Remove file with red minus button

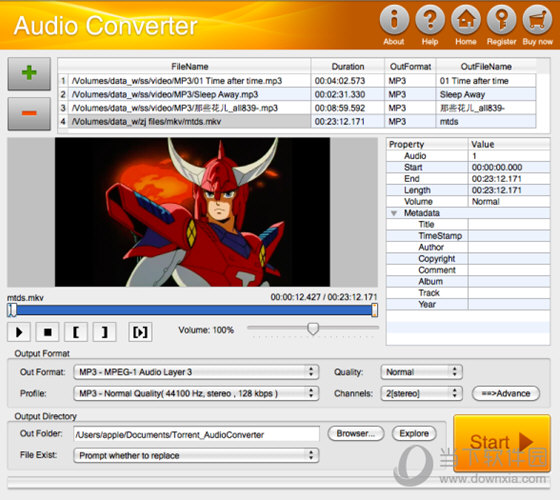pos(29,114)
